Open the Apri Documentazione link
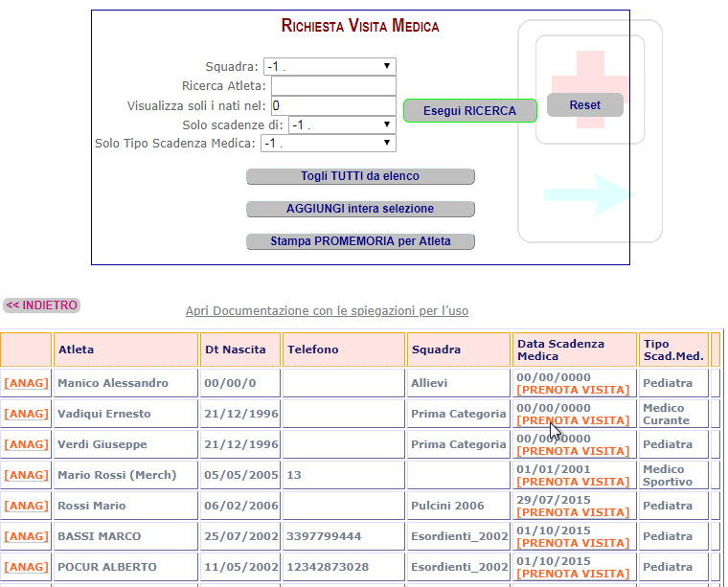 click(x=327, y=311)
